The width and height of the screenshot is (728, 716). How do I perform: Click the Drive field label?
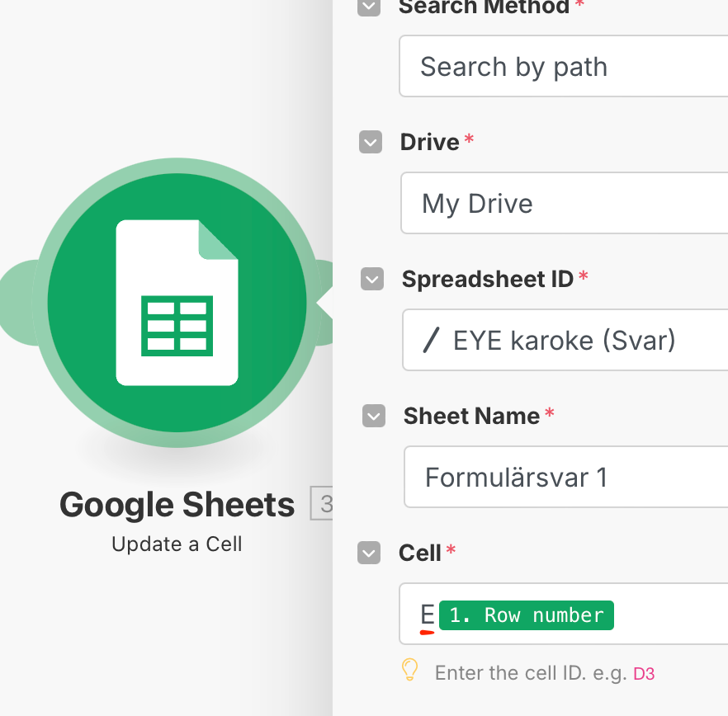tap(430, 142)
